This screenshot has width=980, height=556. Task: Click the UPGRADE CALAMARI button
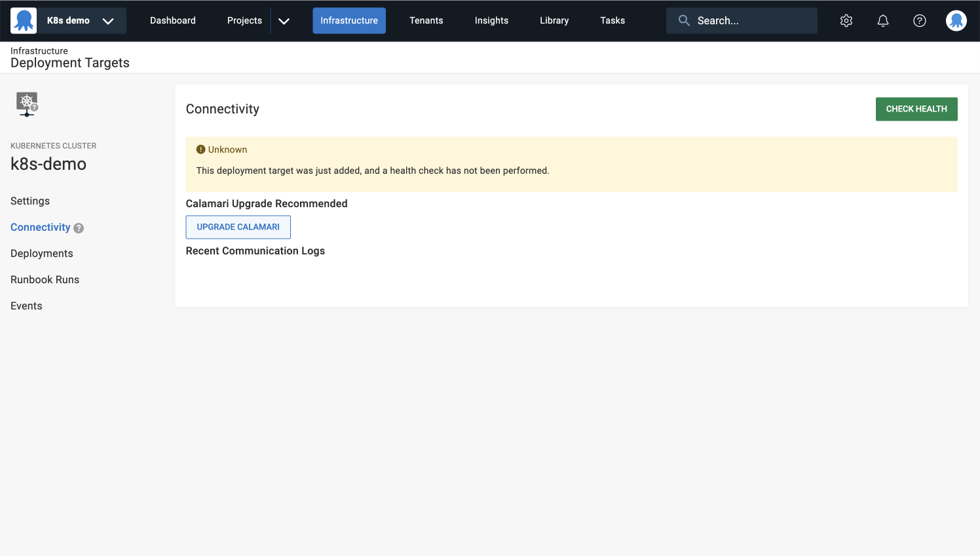[x=238, y=227]
